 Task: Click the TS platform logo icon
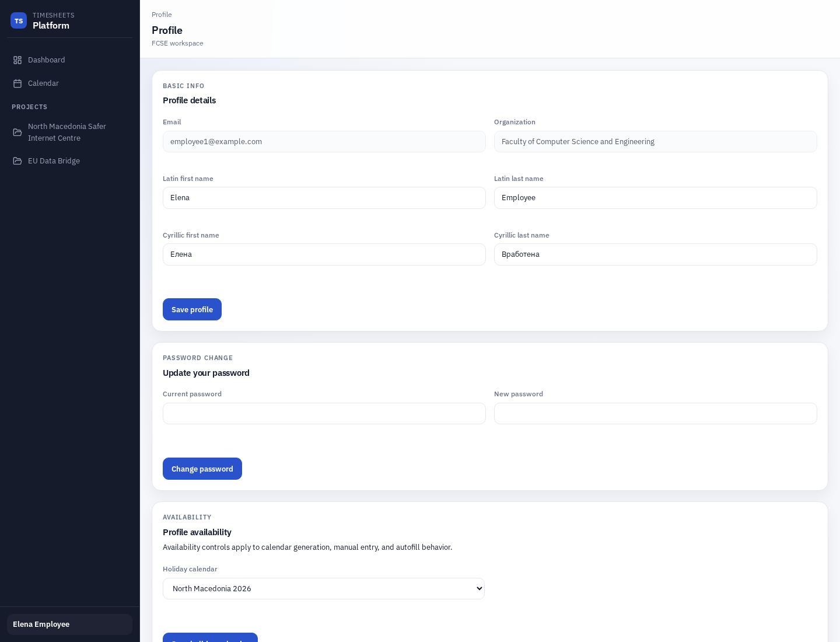pyautogui.click(x=19, y=20)
